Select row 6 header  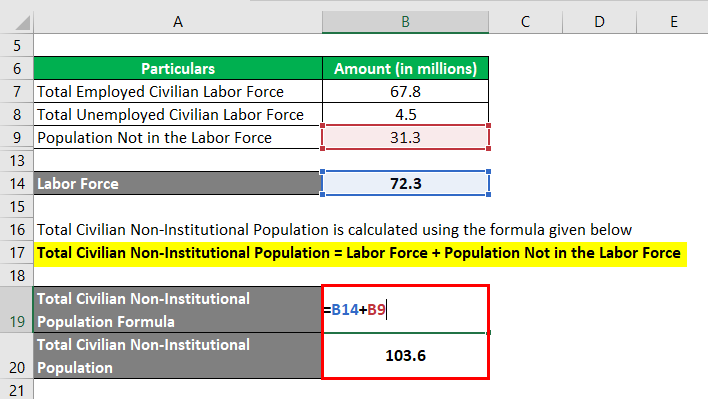(17, 69)
